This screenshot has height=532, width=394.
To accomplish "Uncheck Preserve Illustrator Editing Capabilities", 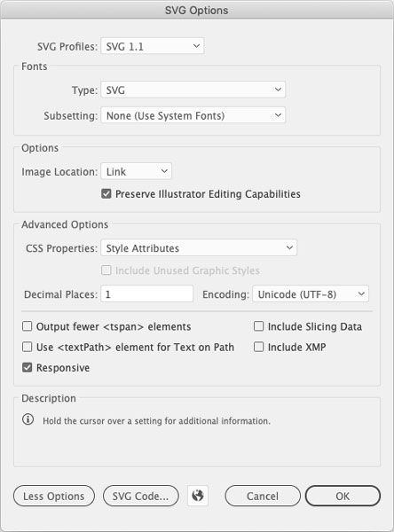I will click(106, 194).
